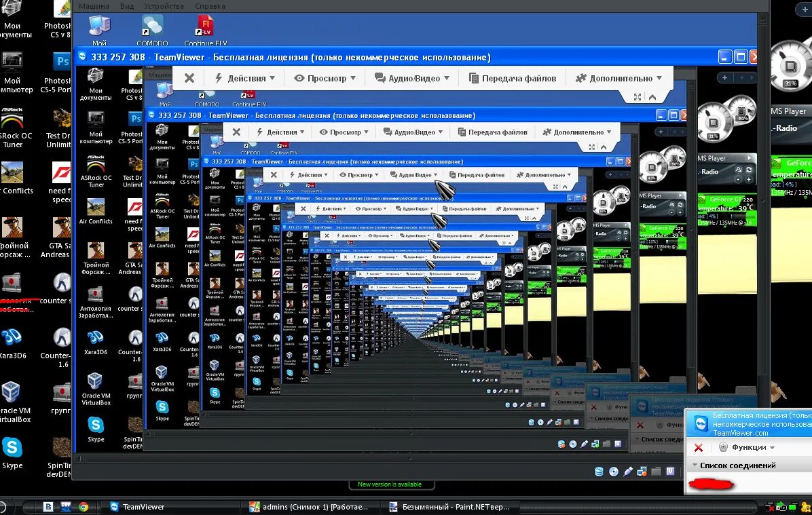Toggle fullscreen in the second nested TeamViewer toolbar

(591, 147)
